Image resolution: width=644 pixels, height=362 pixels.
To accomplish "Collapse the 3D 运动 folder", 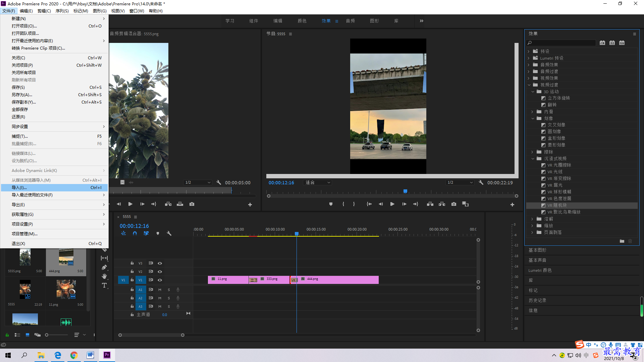I will click(x=533, y=92).
